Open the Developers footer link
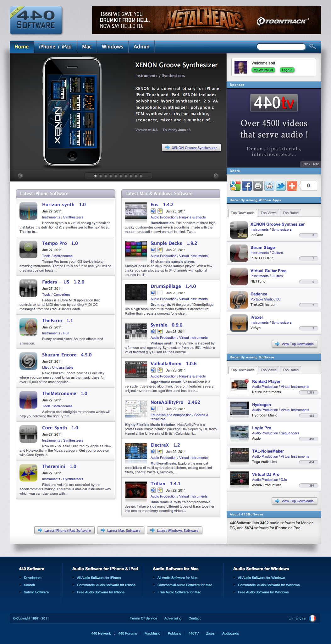This screenshot has height=644, width=331. point(33,578)
